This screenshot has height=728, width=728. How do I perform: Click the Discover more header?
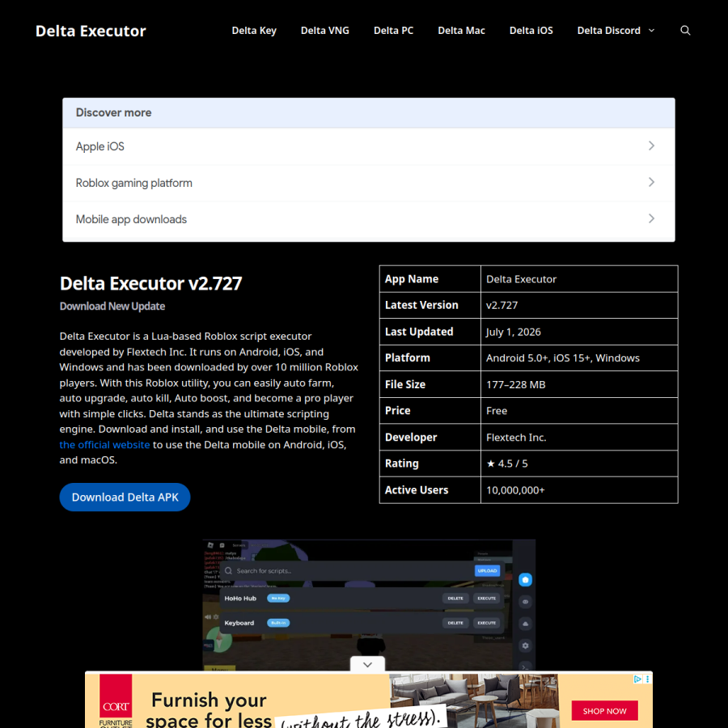[x=369, y=112]
